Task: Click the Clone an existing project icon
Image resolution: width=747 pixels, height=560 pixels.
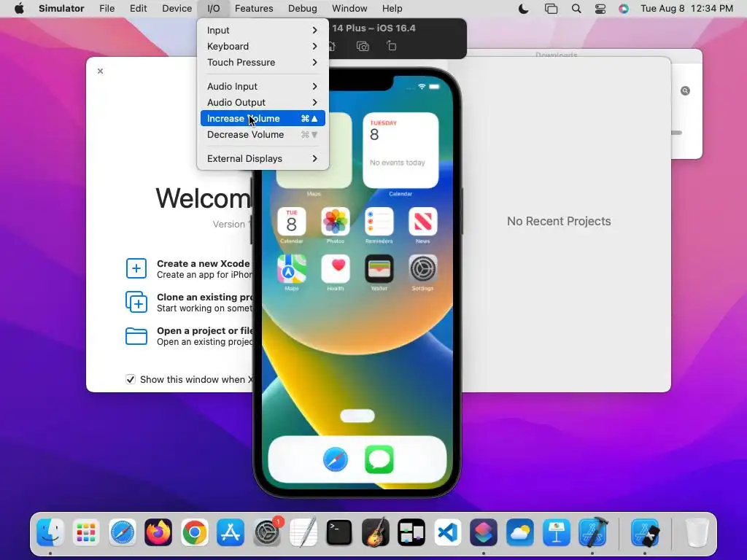Action: click(136, 302)
